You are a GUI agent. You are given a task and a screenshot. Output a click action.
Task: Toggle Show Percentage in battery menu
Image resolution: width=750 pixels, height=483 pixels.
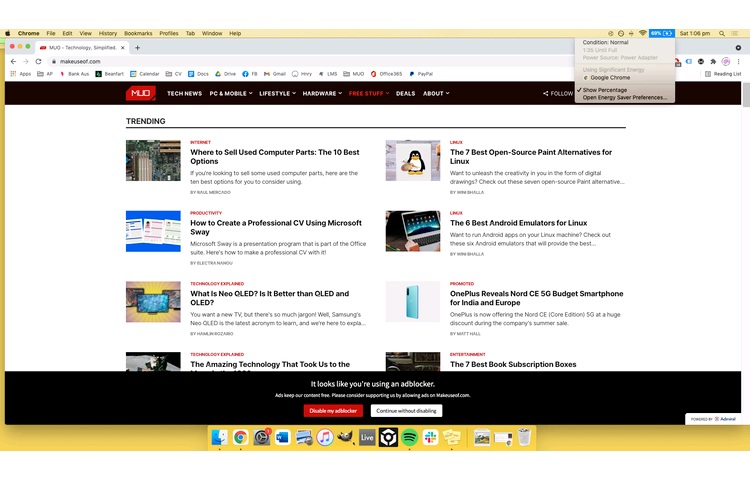(x=605, y=90)
